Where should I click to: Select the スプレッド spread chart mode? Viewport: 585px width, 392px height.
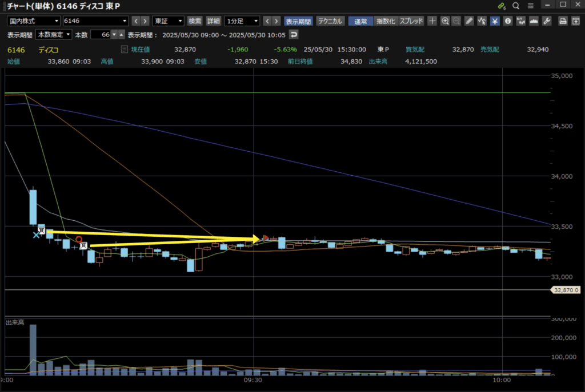point(411,21)
